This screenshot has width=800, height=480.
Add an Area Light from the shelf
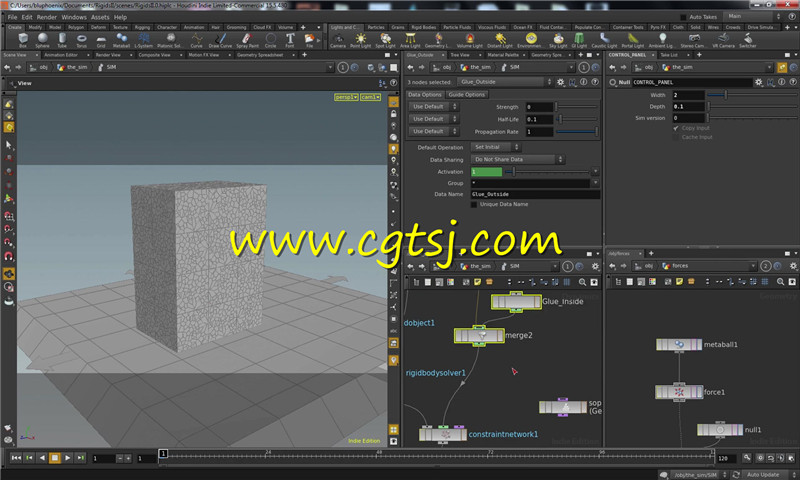point(410,40)
